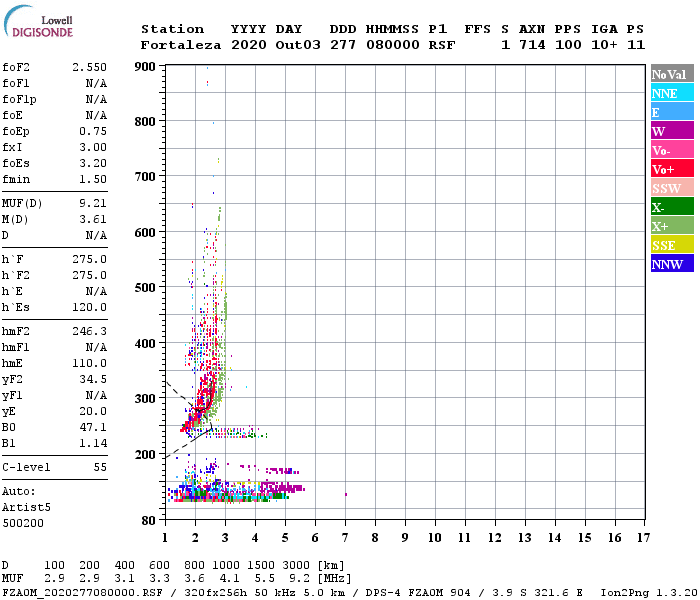Screen dimensions: 700x600
Task: Click the 080000 time in header
Action: (x=393, y=45)
